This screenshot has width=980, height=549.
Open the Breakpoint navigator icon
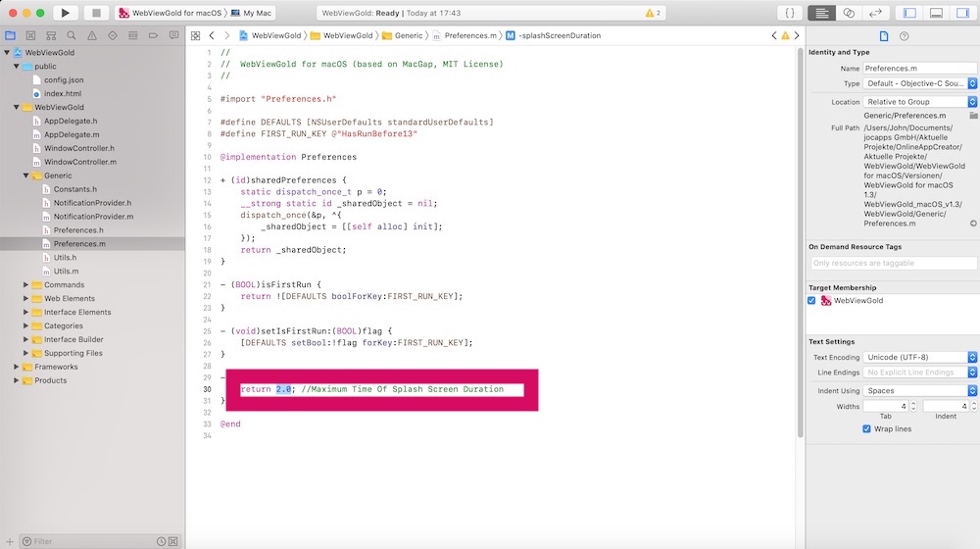coord(153,35)
